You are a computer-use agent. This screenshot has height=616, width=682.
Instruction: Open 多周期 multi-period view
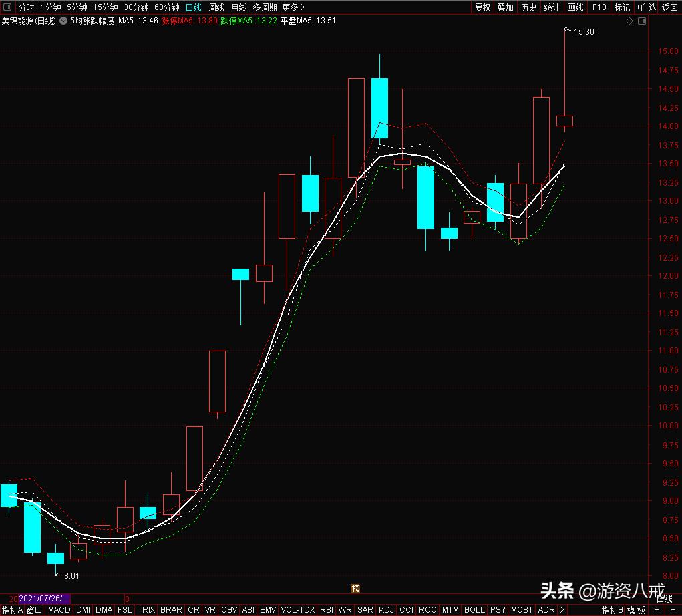click(265, 7)
